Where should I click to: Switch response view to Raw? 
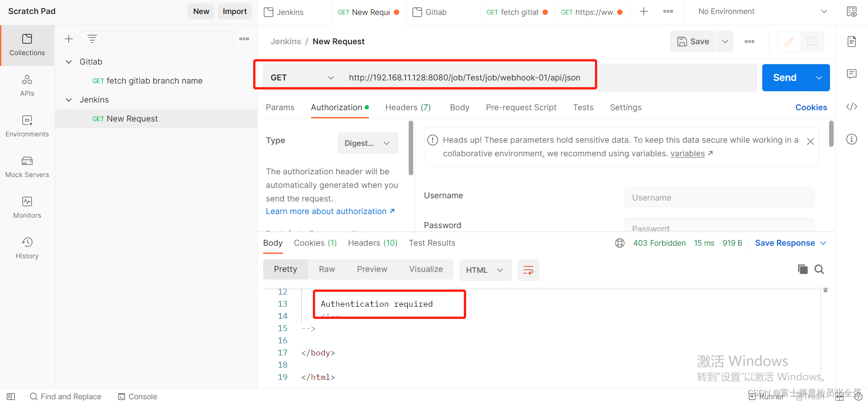coord(327,269)
